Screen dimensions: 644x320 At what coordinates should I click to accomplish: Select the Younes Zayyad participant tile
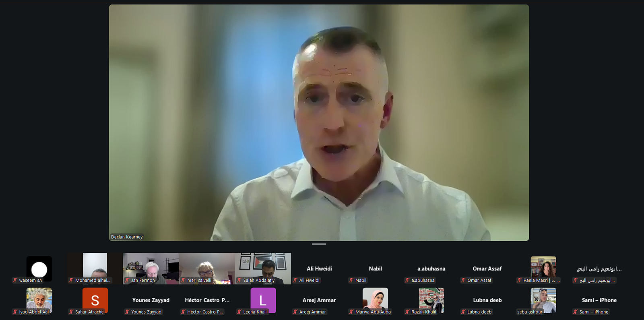point(151,300)
